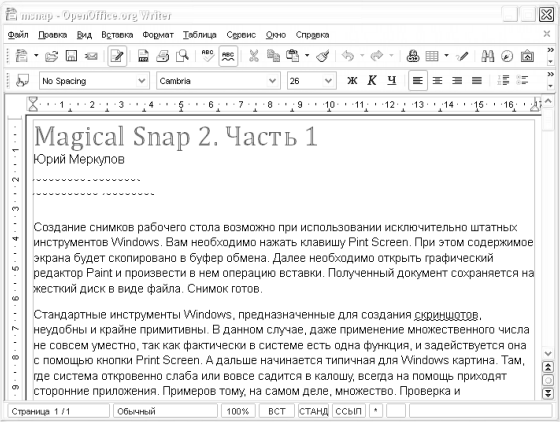Click the Обычный page style status field
Screen dimensions: 560x422
[x=165, y=411]
